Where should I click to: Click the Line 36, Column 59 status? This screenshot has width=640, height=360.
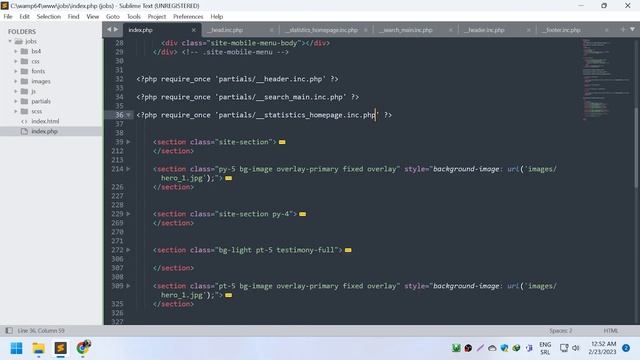pyautogui.click(x=41, y=331)
